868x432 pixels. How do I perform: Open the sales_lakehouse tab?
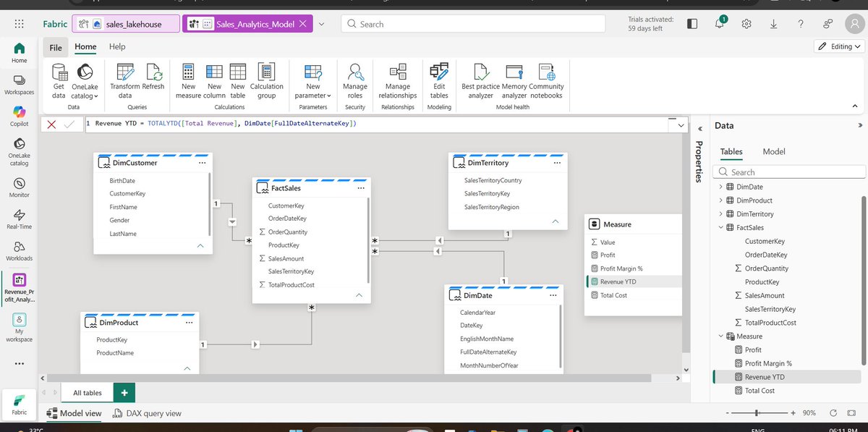point(127,24)
